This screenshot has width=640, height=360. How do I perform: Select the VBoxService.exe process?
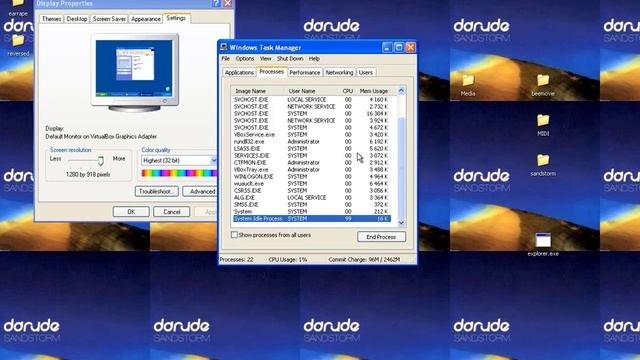[311, 135]
